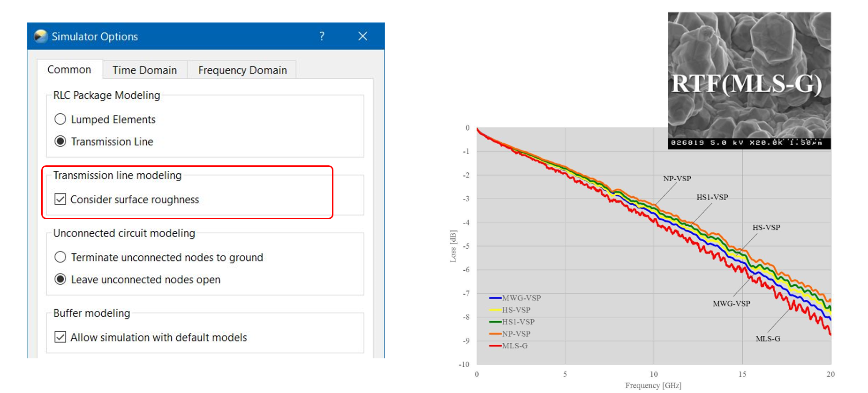The width and height of the screenshot is (868, 393).
Task: Click the Frequency [GHz] axis label
Action: click(653, 385)
